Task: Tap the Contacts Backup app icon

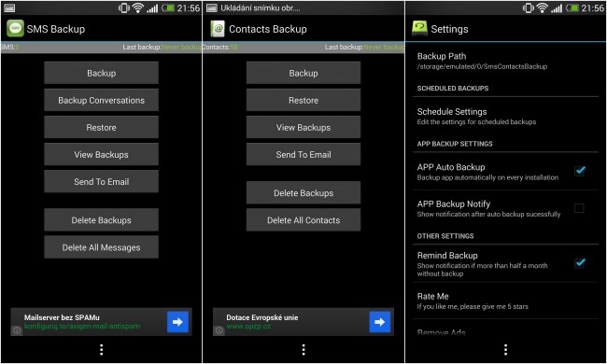Action: [x=218, y=29]
